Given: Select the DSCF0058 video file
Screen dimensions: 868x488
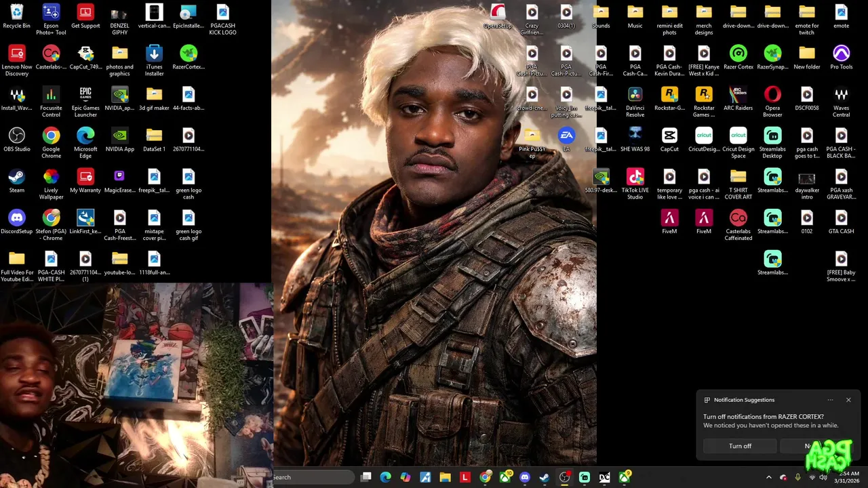Looking at the screenshot, I should click(x=807, y=99).
